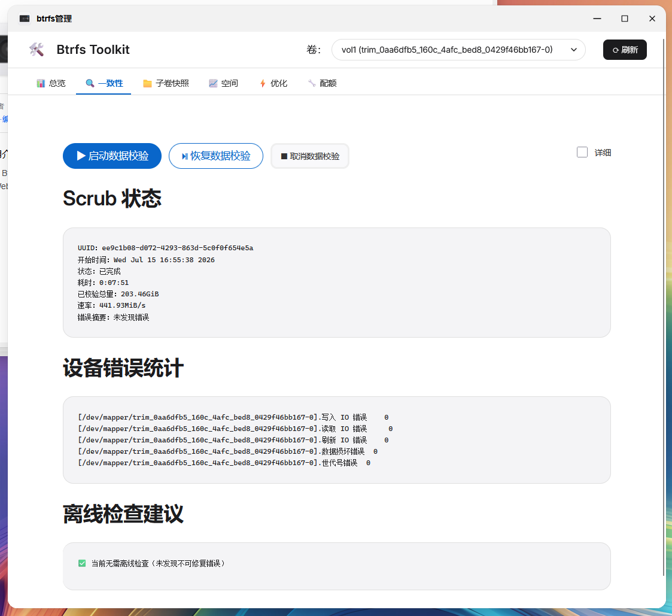Click the wrench icon of 配额
Image resolution: width=672 pixels, height=616 pixels.
tap(312, 83)
